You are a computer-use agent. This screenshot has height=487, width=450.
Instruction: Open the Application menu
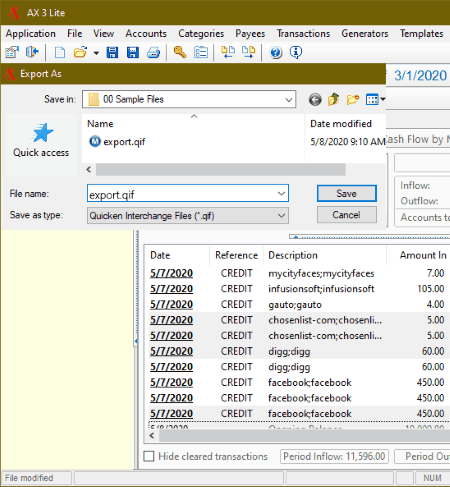[31, 33]
